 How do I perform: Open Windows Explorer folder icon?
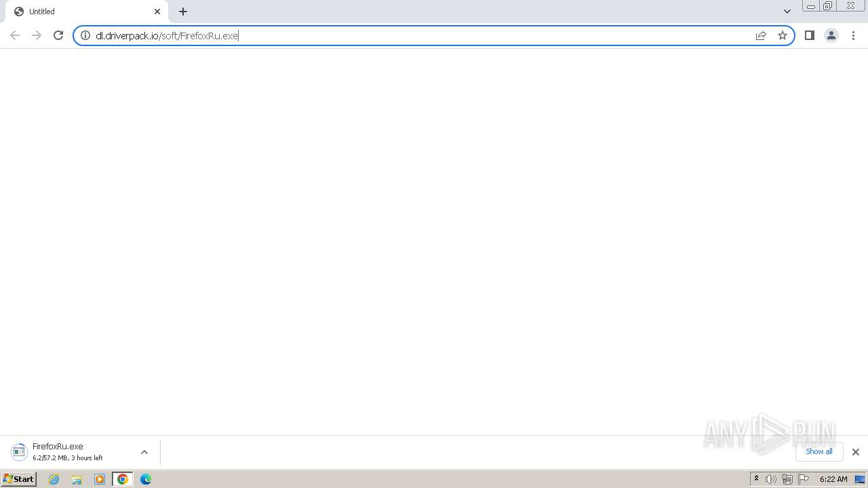click(x=77, y=479)
